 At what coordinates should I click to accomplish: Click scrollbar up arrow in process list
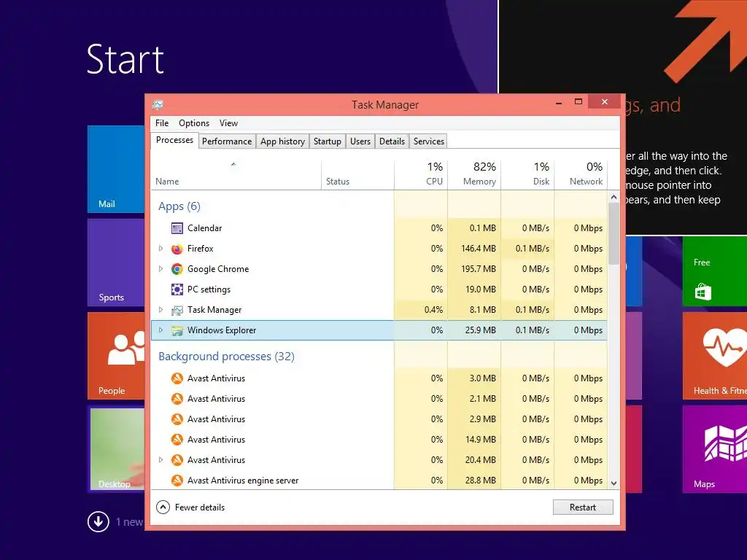point(614,197)
